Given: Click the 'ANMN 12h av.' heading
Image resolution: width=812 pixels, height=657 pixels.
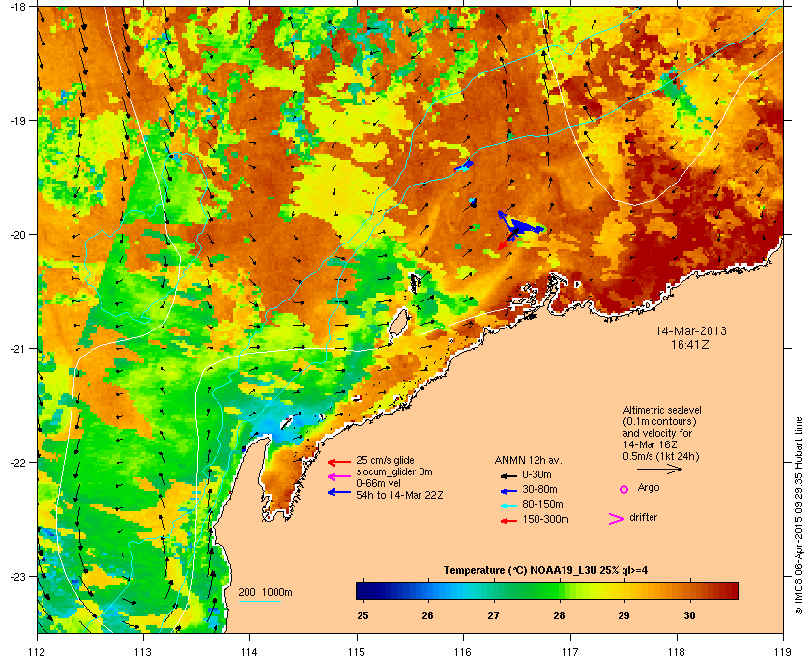Looking at the screenshot, I should click(x=528, y=460).
